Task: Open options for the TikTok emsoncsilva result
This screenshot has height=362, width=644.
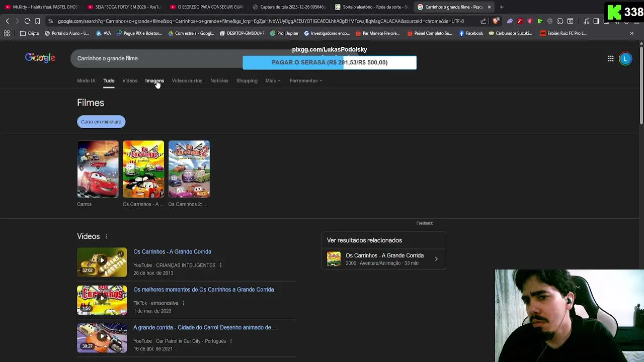Action: tap(183, 303)
